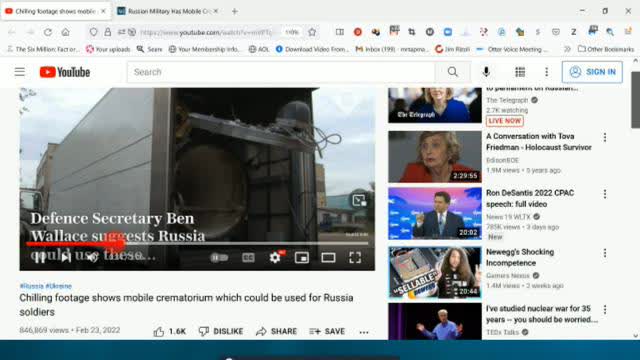Click the SHARE button
Screen dimensions: 640x360
(276, 331)
